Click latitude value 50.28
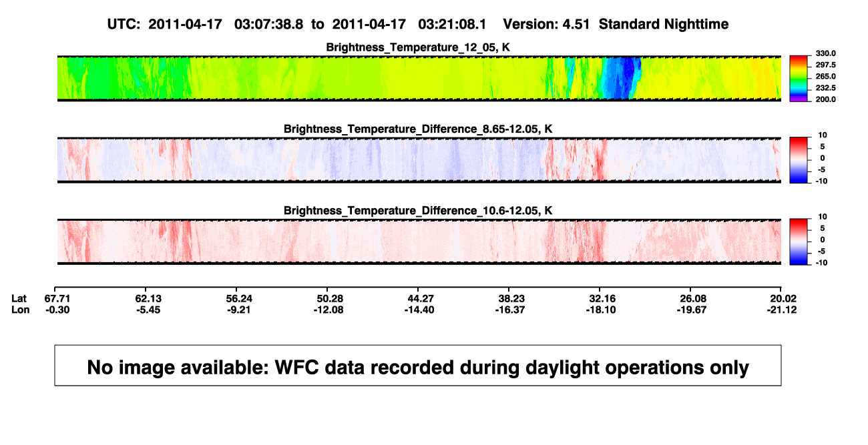Screen dimensions: 868x445 (x=329, y=299)
